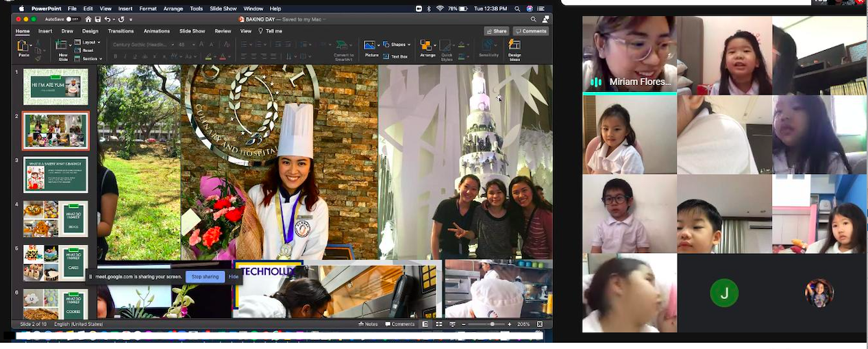Switch to the Insert ribbon tab
The height and width of the screenshot is (349, 868).
45,31
